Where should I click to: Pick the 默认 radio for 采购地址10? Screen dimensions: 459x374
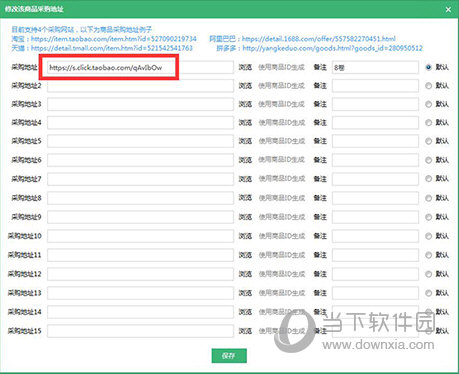(428, 236)
